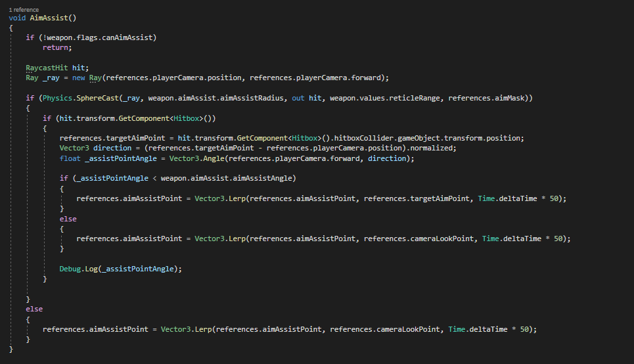
Task: Click the 'hitboxCollider' member
Action: point(364,139)
